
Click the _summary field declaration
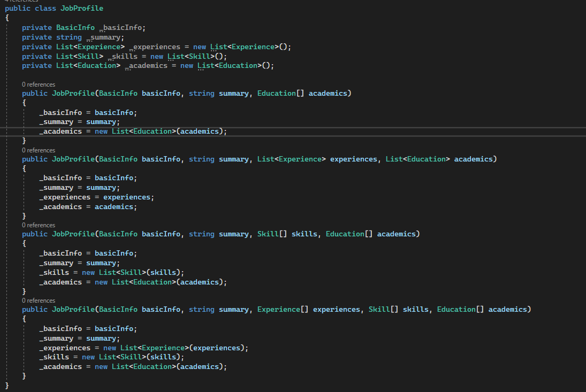[x=104, y=37]
